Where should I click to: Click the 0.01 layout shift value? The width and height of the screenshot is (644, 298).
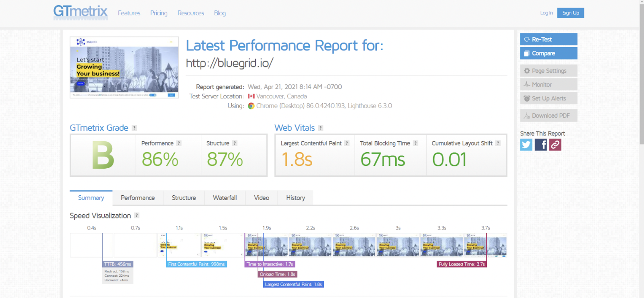tap(449, 159)
